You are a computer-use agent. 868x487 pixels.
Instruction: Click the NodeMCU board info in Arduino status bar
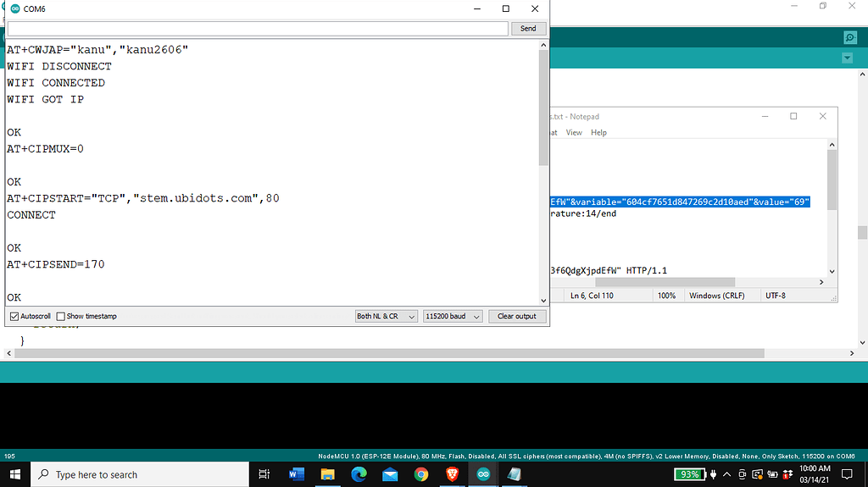[x=587, y=457]
